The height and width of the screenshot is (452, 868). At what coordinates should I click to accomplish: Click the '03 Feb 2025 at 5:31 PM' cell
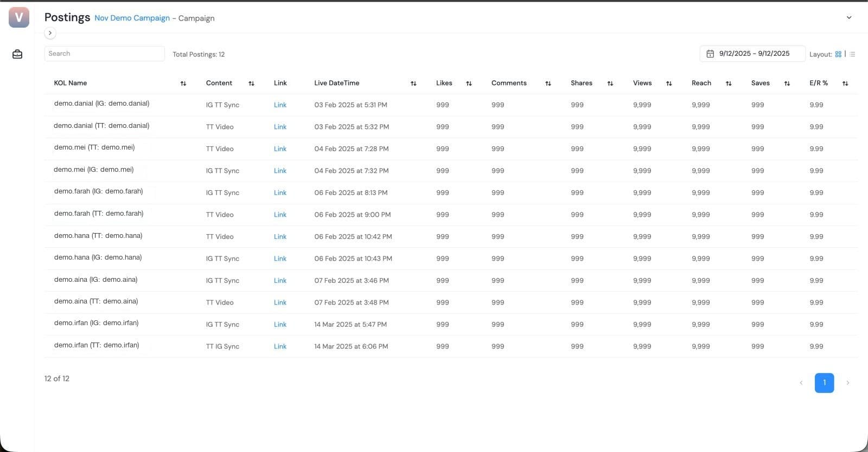(350, 105)
